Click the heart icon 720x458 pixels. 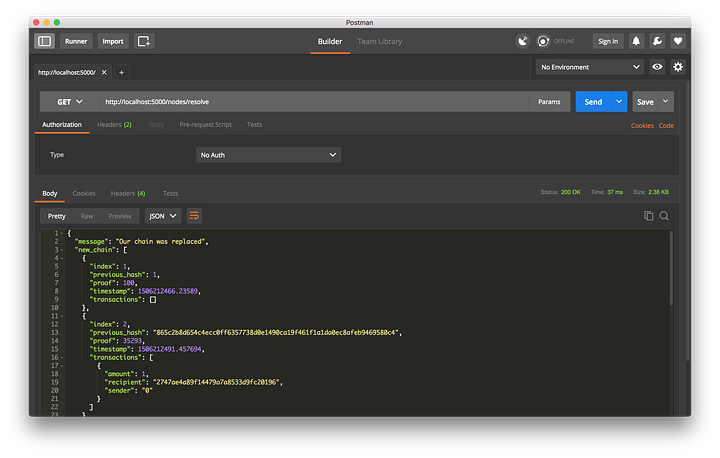678,41
